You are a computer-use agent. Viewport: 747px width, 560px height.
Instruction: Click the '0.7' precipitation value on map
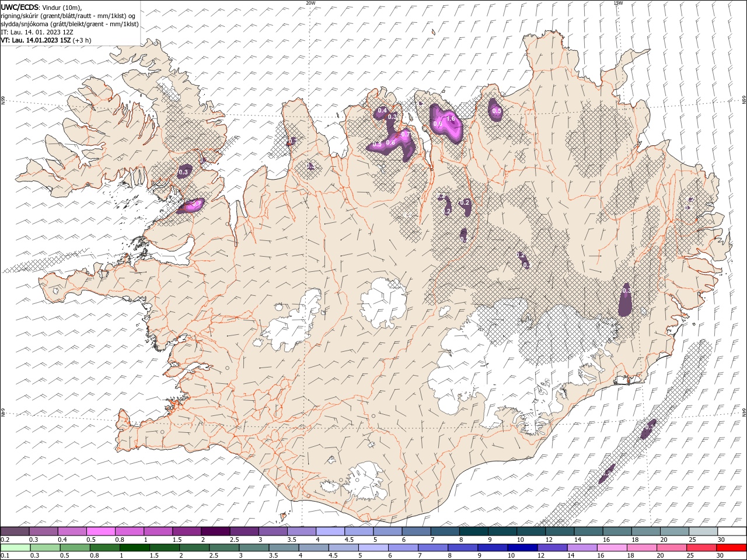406,135
